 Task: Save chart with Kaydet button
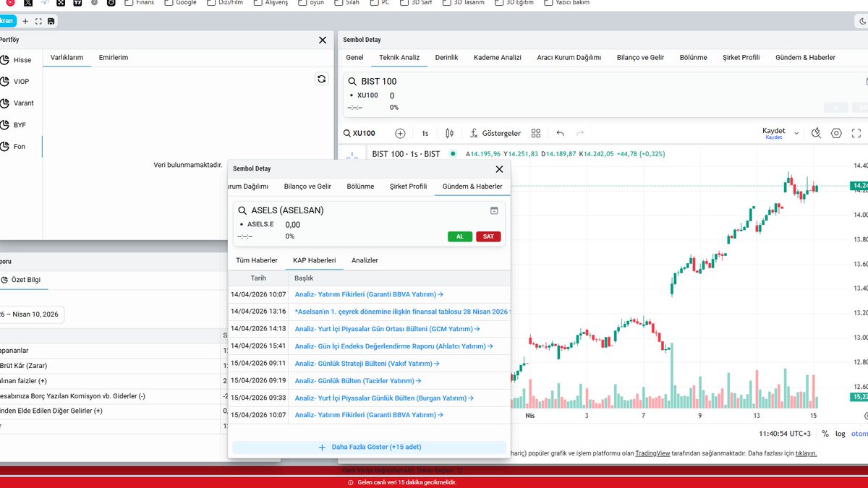(773, 133)
